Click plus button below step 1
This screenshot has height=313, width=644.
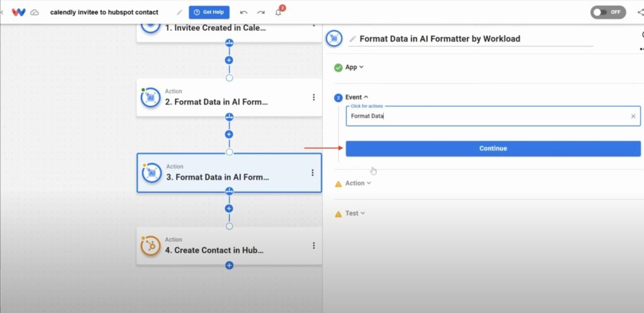[229, 60]
